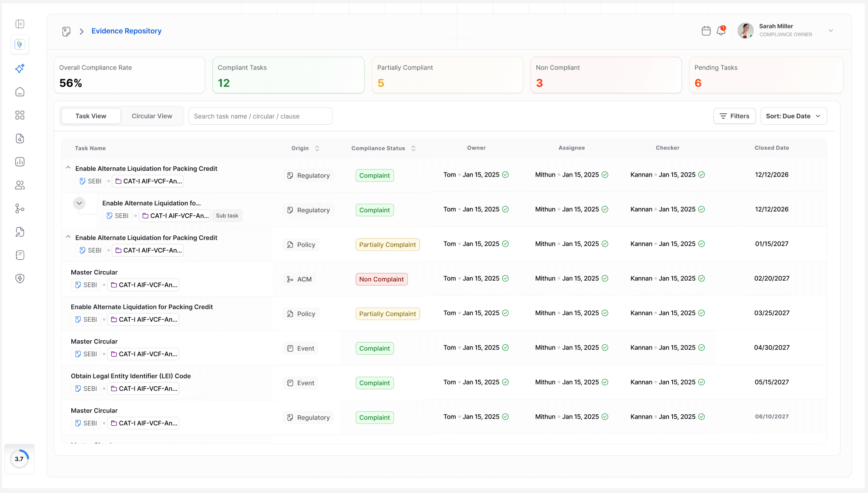The width and height of the screenshot is (868, 493).
Task: Sort by the Compliance Status column
Action: [413, 148]
